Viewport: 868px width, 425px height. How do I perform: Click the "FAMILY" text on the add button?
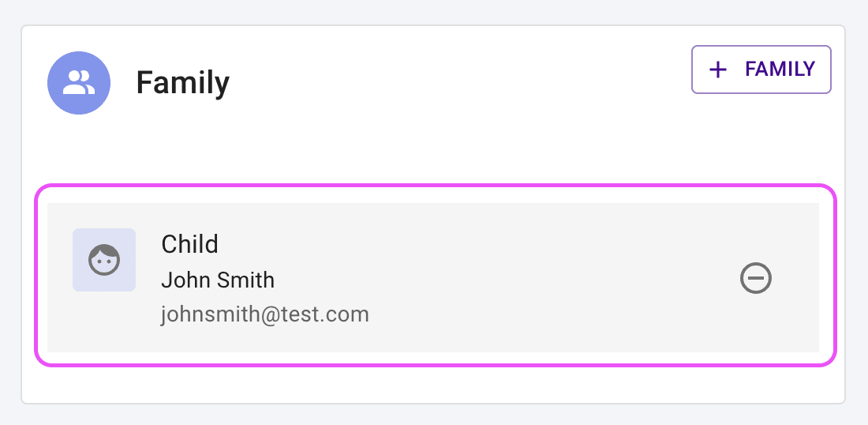point(780,70)
